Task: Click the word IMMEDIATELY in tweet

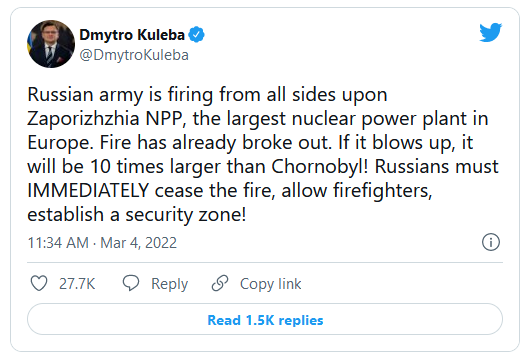Action: [88, 191]
